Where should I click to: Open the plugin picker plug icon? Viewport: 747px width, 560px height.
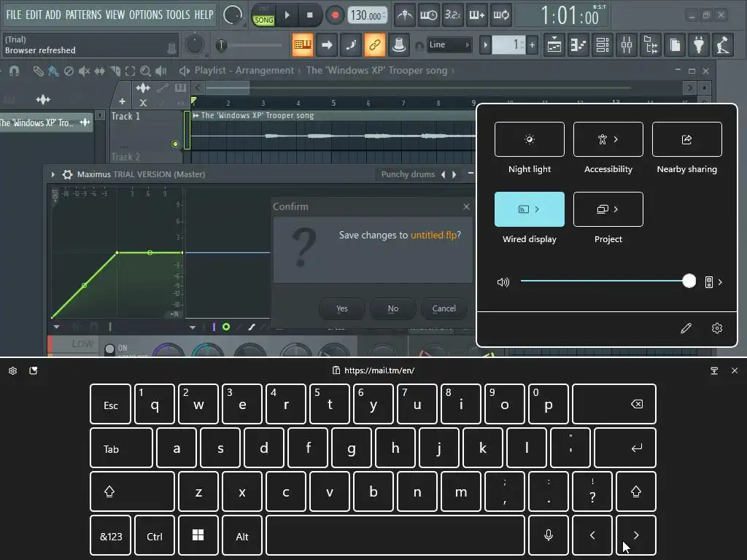[x=699, y=44]
